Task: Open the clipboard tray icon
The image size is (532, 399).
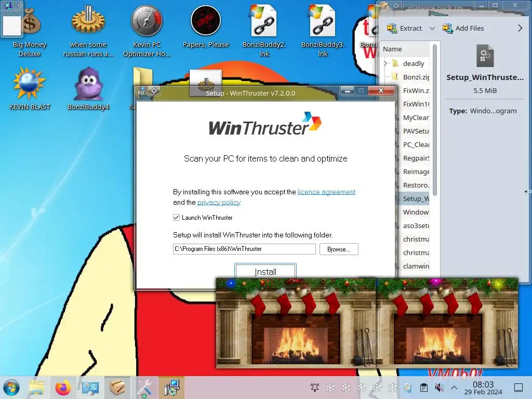Action: coord(424,387)
